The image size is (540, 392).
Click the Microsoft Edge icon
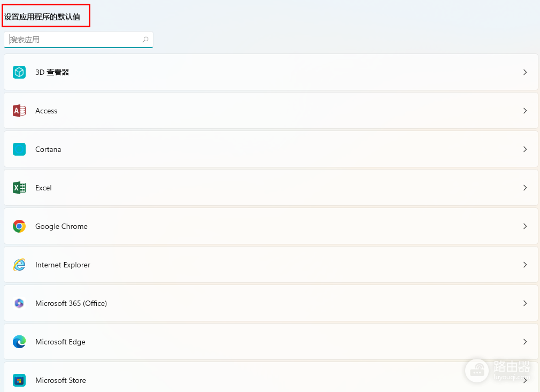click(x=19, y=342)
